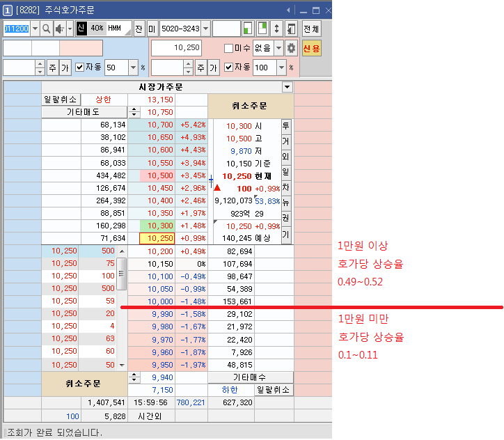This screenshot has height=440, width=504.
Task: Click the sell-side quantity input field
Action: [19, 68]
